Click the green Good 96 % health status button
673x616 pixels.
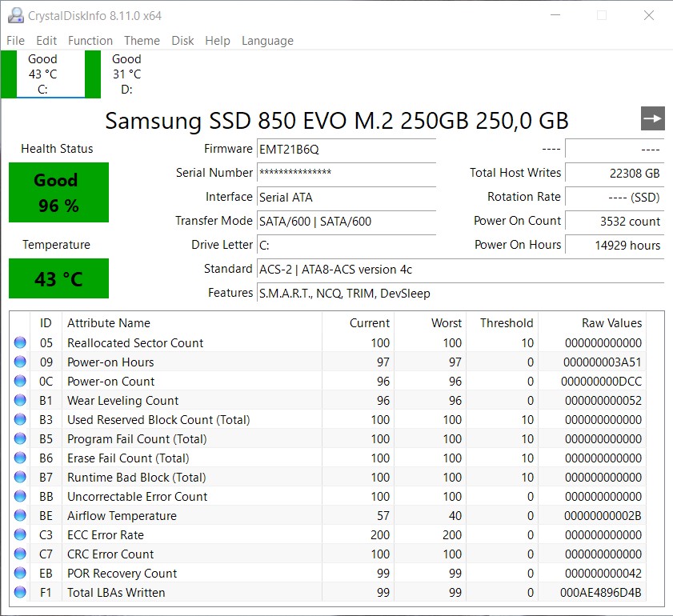(58, 193)
